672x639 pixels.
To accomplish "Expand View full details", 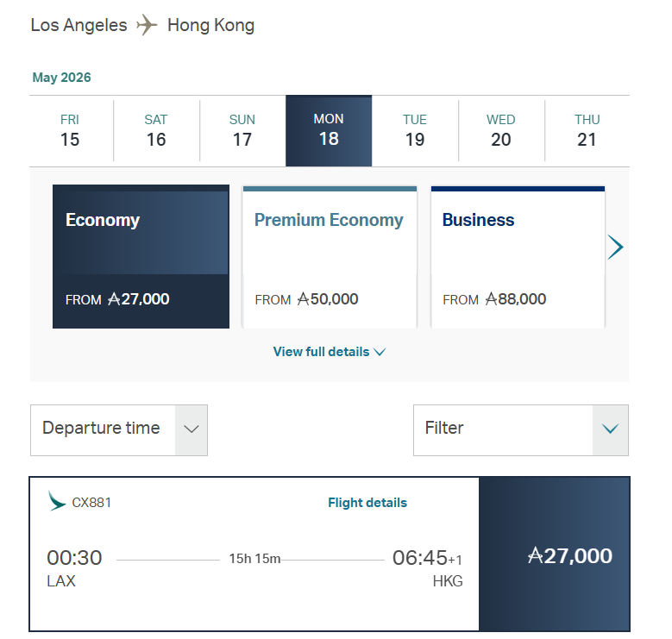I will pyautogui.click(x=329, y=352).
